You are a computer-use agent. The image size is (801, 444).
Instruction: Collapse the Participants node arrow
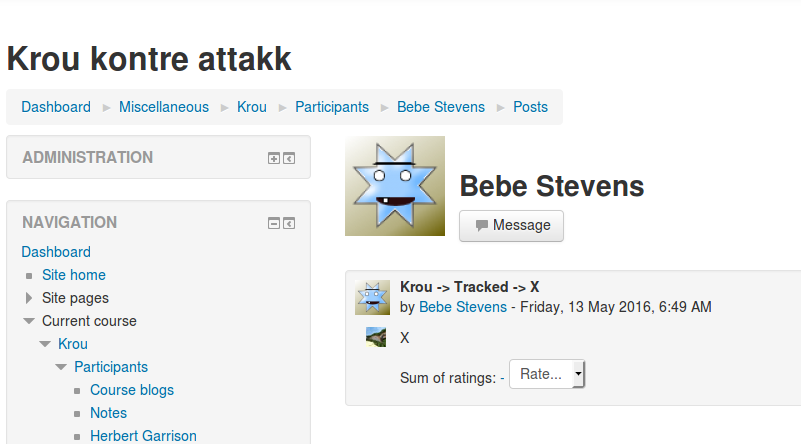pyautogui.click(x=61, y=367)
